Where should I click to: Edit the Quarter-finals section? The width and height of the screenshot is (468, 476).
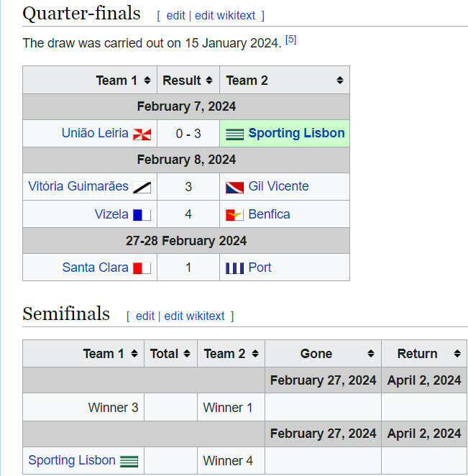[175, 15]
